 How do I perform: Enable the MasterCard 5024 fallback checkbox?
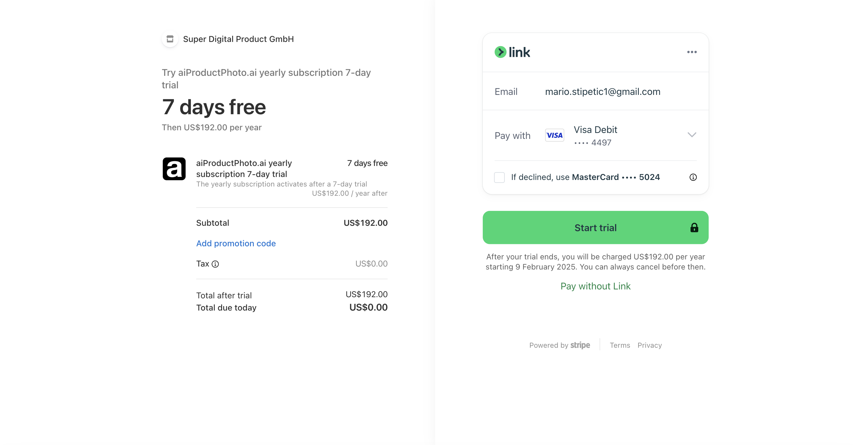pyautogui.click(x=499, y=177)
